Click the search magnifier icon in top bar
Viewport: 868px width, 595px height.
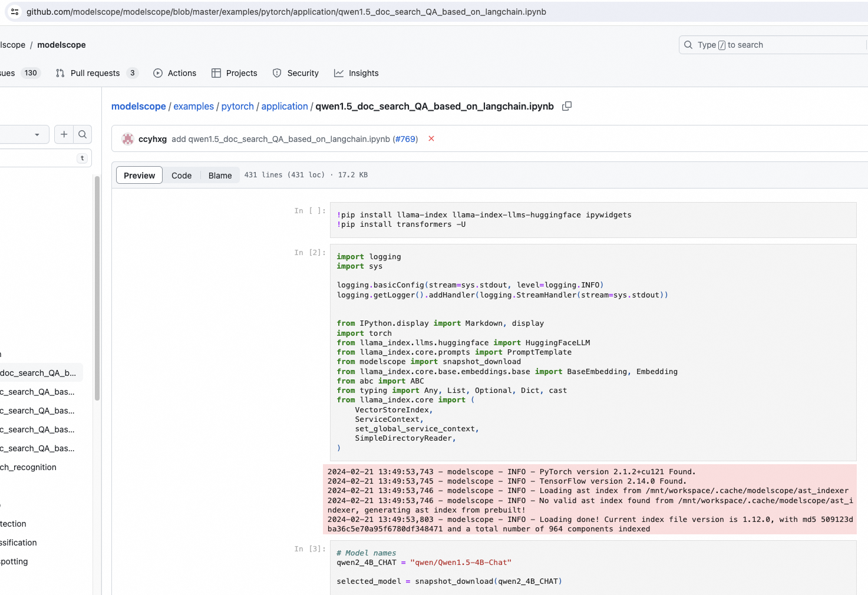pos(688,45)
